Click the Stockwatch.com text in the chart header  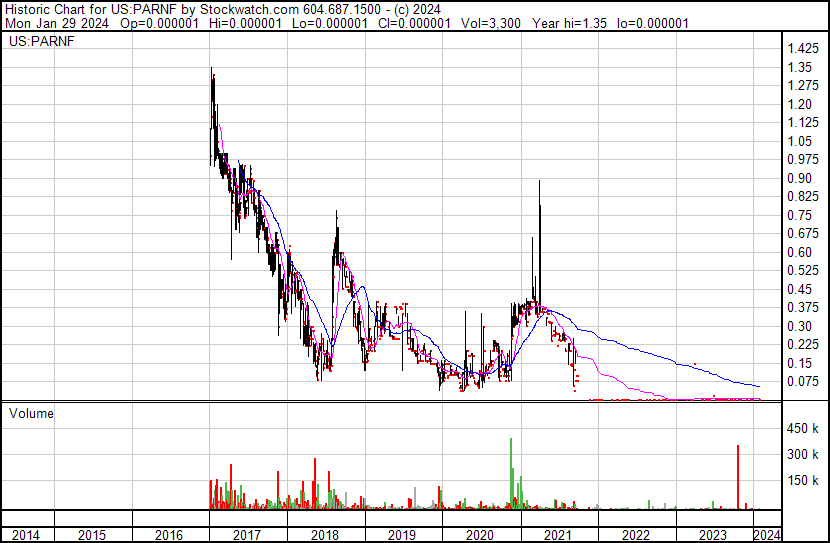click(x=254, y=7)
